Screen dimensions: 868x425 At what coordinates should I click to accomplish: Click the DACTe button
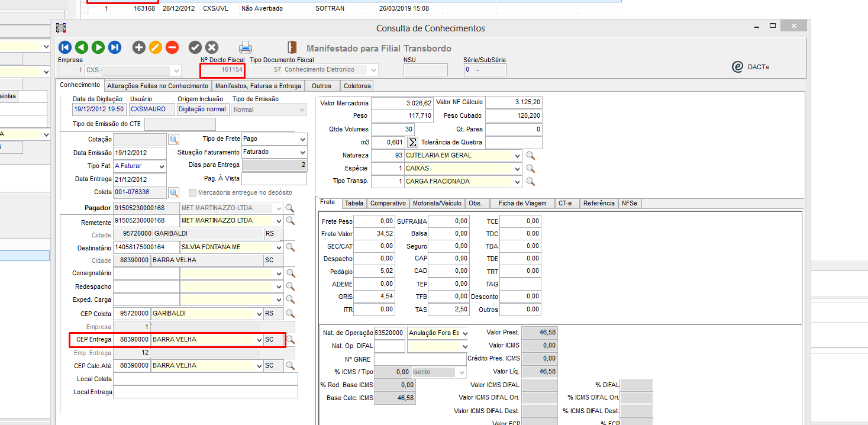(x=750, y=67)
